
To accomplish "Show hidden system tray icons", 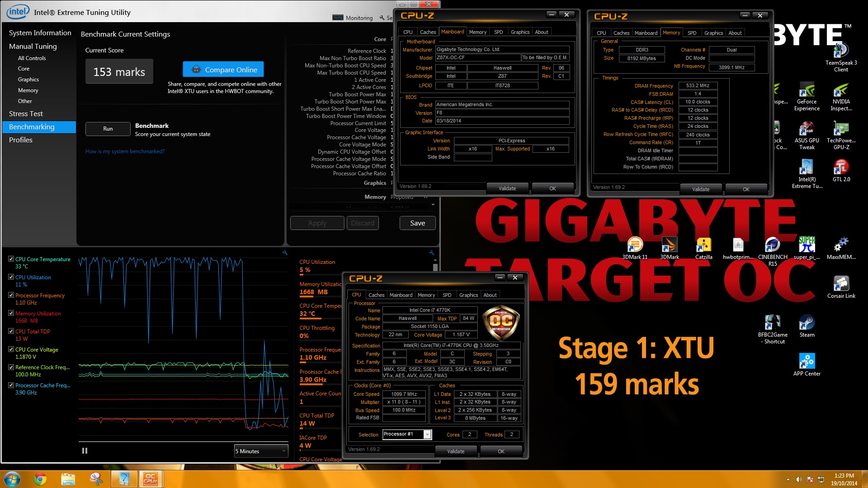I will pos(788,479).
